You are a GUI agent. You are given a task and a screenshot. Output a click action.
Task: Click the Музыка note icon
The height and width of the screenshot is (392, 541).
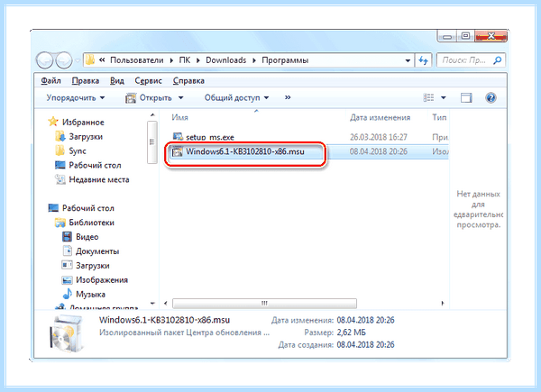(67, 294)
